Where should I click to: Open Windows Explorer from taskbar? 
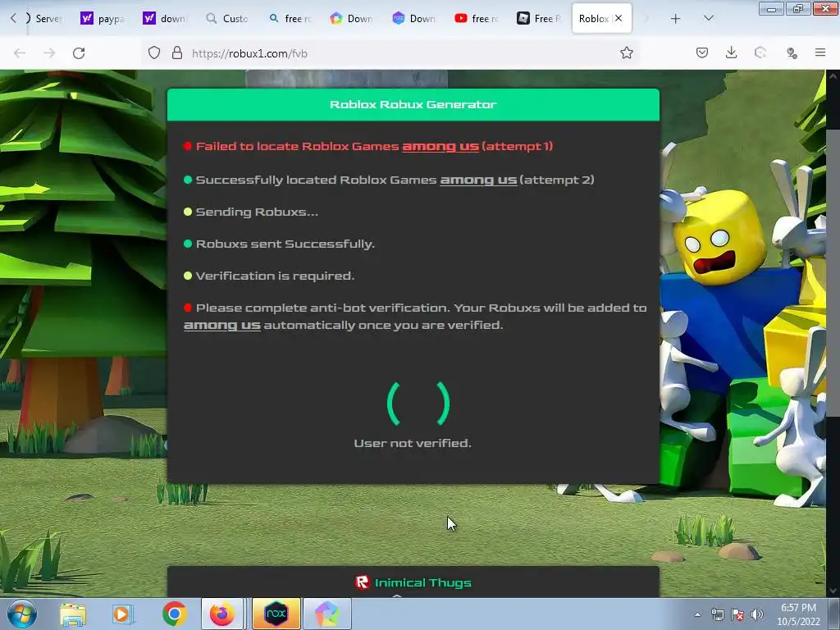(73, 614)
